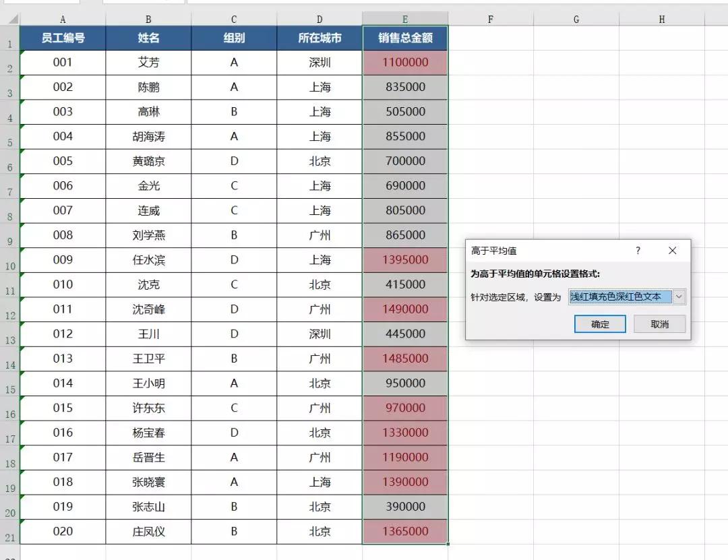Select column G header
The width and height of the screenshot is (728, 560).
pyautogui.click(x=576, y=19)
